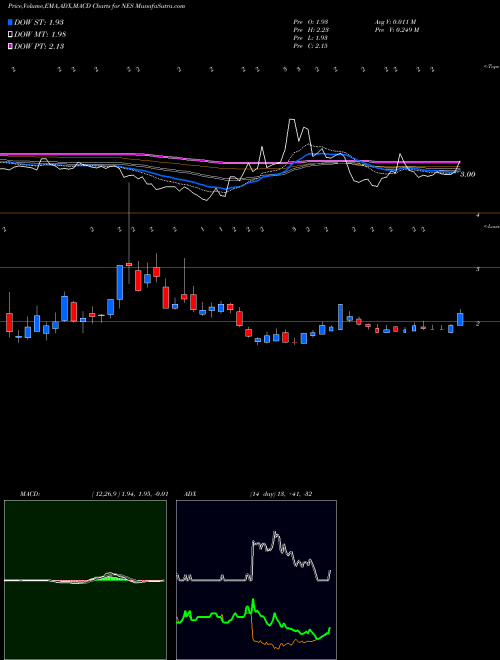Click the blue DOW ST legend swatch
The image size is (500, 660).
[x=11, y=22]
